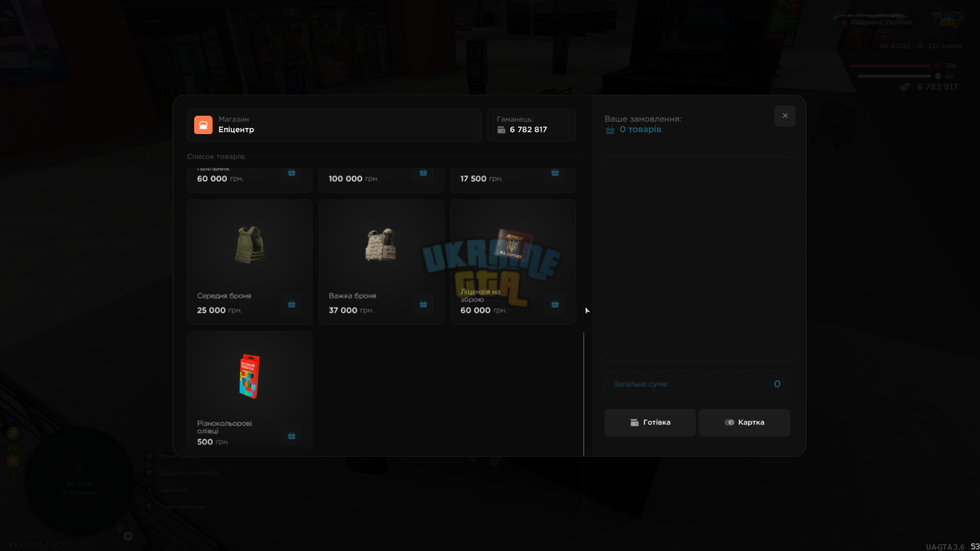The image size is (980, 551).
Task: Click the 37 000 грн price
Action: (351, 310)
